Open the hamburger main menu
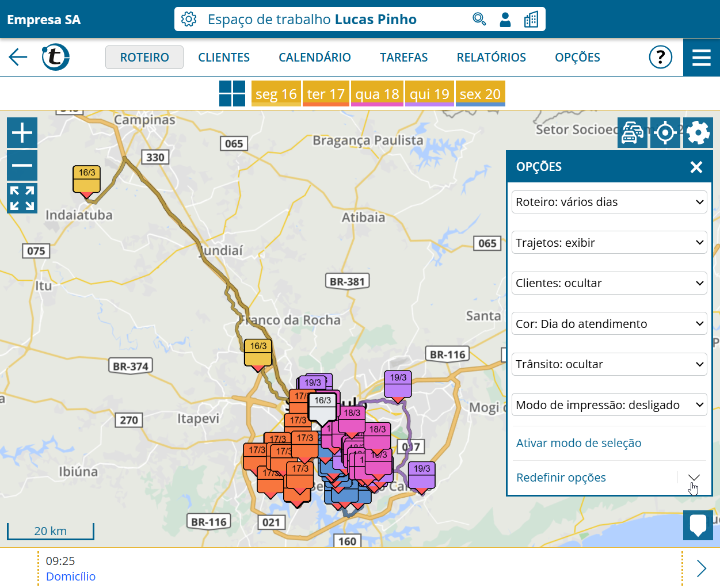The width and height of the screenshot is (720, 588). click(x=701, y=57)
